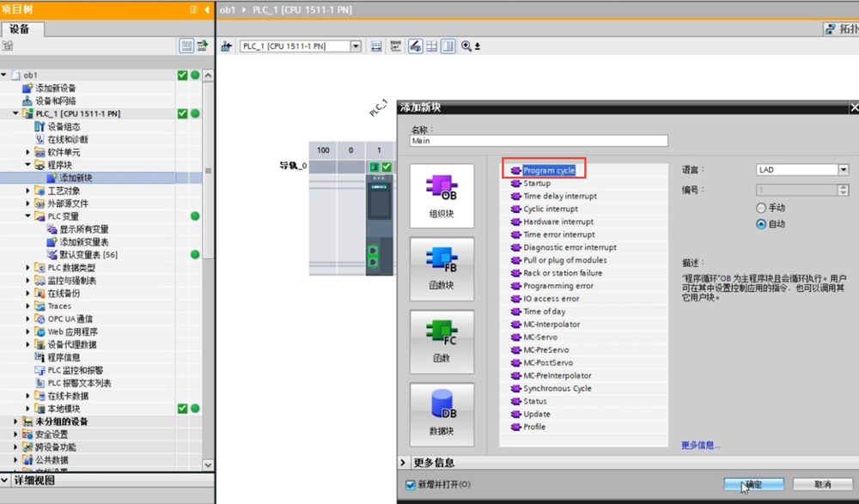Image resolution: width=859 pixels, height=504 pixels.
Task: Expand the 更多信息 section
Action: [404, 463]
